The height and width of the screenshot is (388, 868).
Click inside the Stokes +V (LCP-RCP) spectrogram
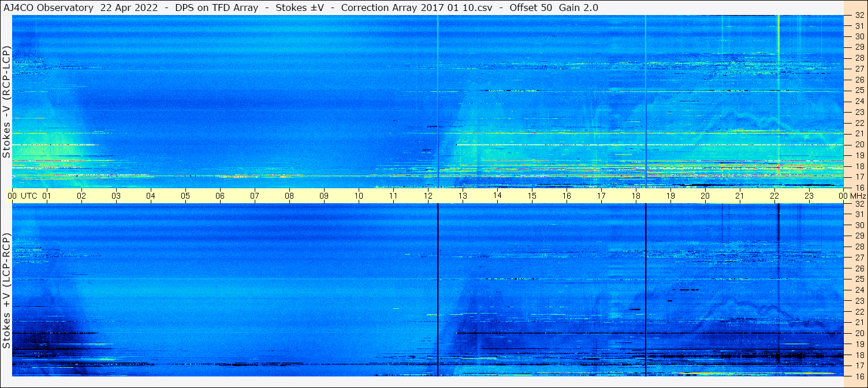tap(428, 290)
